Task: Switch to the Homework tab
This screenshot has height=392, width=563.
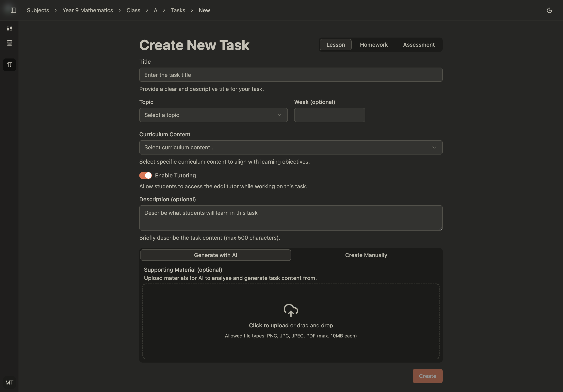Action: pyautogui.click(x=374, y=45)
